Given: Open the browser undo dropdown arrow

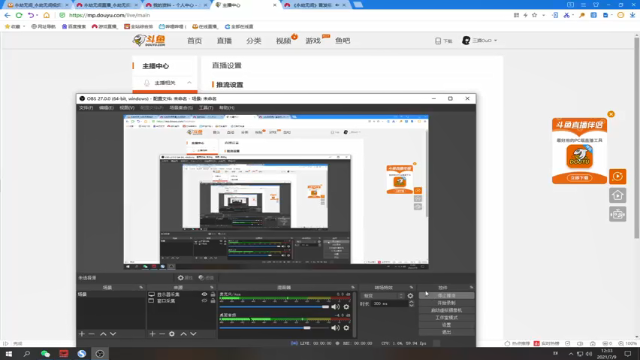Looking at the screenshot, I should pyautogui.click(x=37, y=15).
